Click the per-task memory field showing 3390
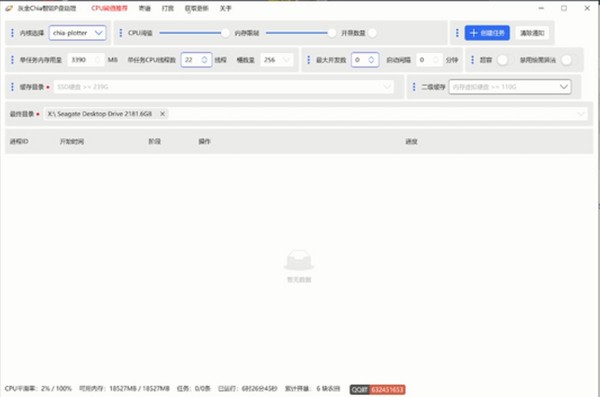600x397 pixels. (86, 60)
